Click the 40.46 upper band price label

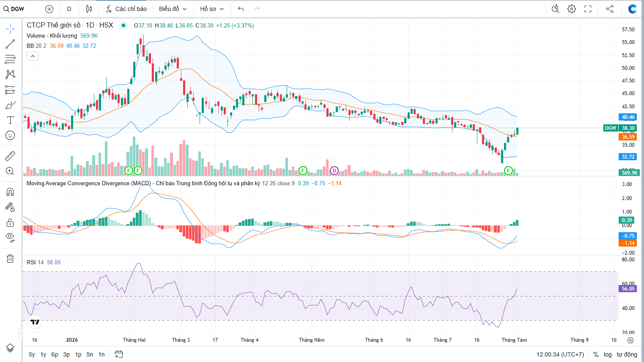[628, 117]
